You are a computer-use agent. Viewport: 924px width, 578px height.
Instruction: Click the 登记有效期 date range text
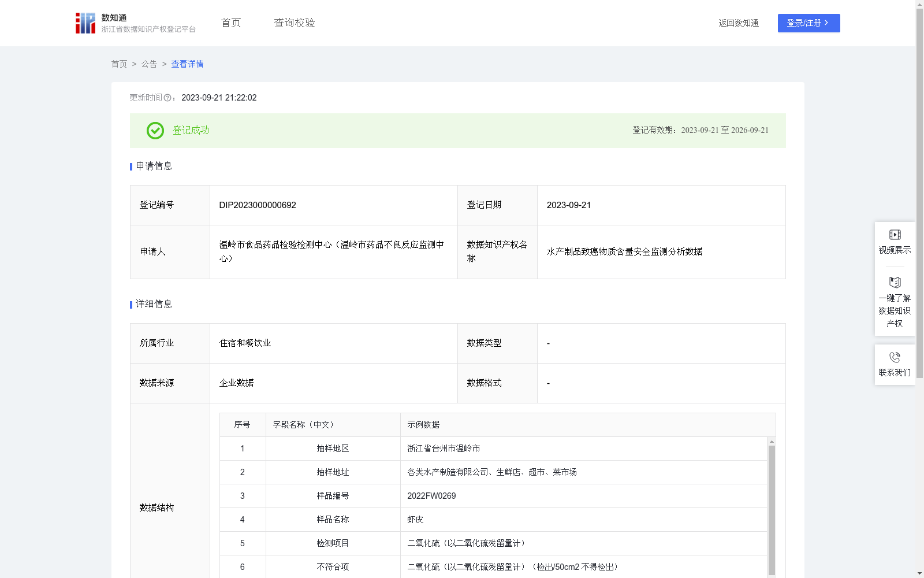coord(701,131)
